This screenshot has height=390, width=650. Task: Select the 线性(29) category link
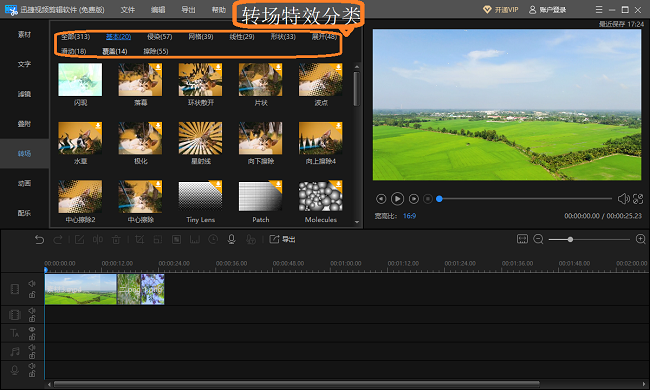242,37
